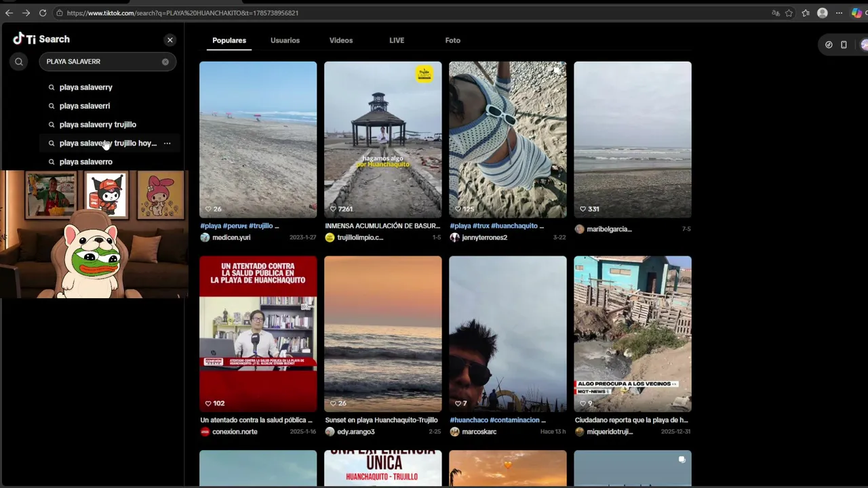The height and width of the screenshot is (488, 868).
Task: Play the red "Un atentado contra la salud pública" video
Action: [x=258, y=334]
